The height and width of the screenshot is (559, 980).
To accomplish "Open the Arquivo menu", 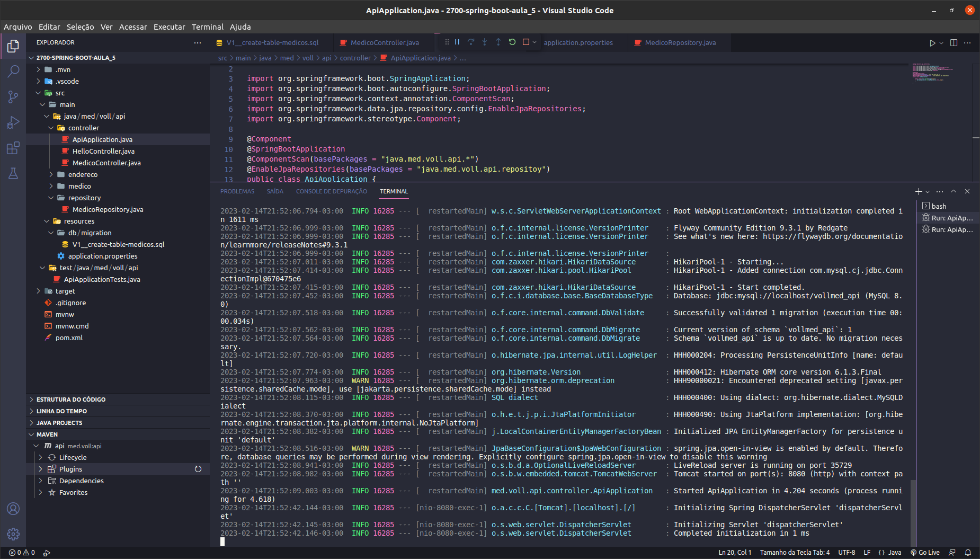I will [17, 26].
